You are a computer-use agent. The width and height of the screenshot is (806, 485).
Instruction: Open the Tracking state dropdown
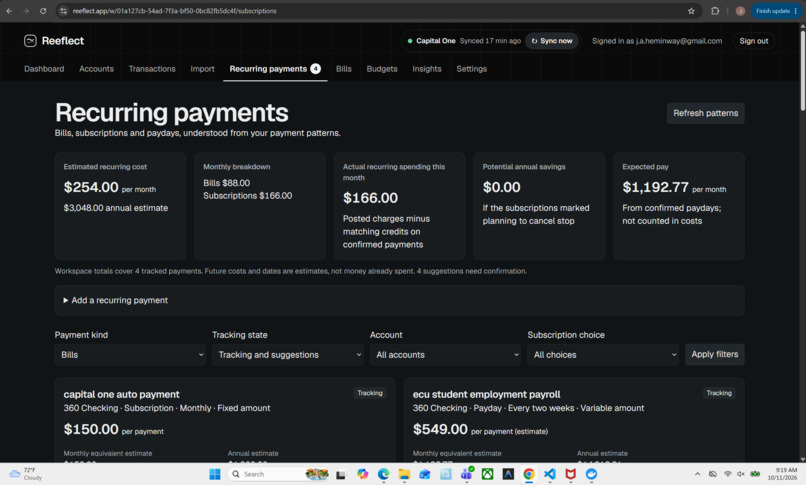[x=287, y=355]
